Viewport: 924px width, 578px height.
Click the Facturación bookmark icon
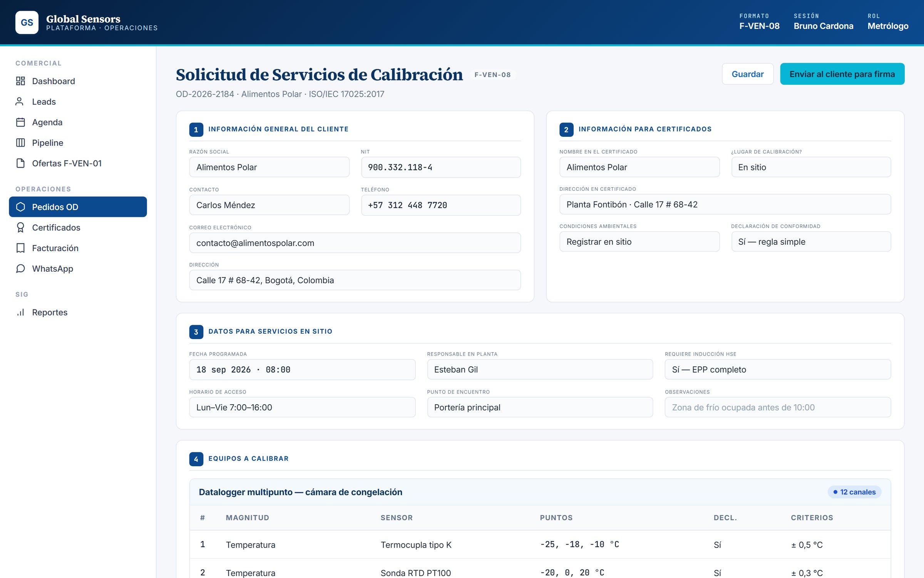coord(20,248)
